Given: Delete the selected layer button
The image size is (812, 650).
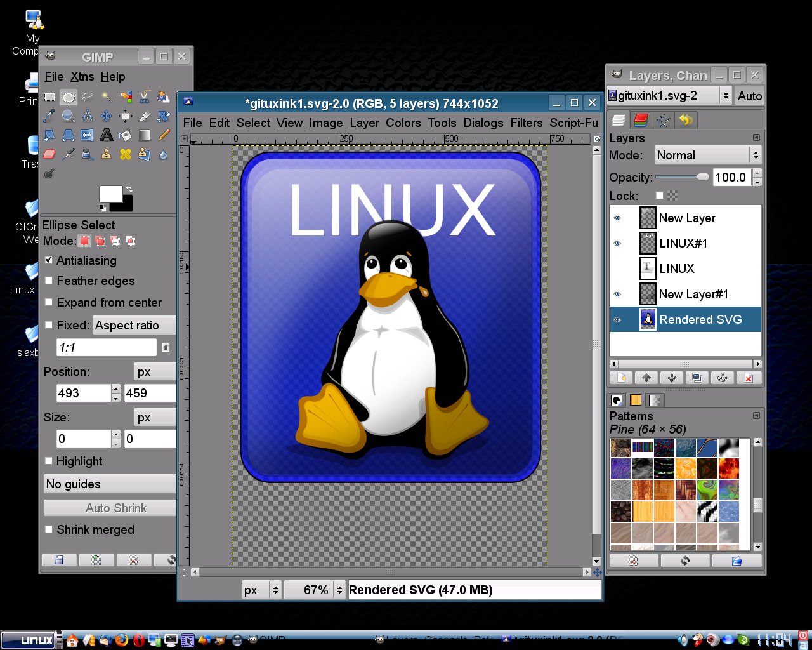Looking at the screenshot, I should [749, 378].
